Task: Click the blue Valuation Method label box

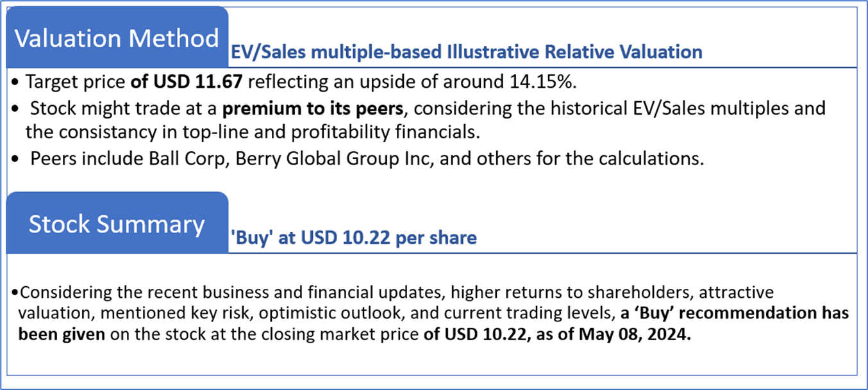Action: 117,38
